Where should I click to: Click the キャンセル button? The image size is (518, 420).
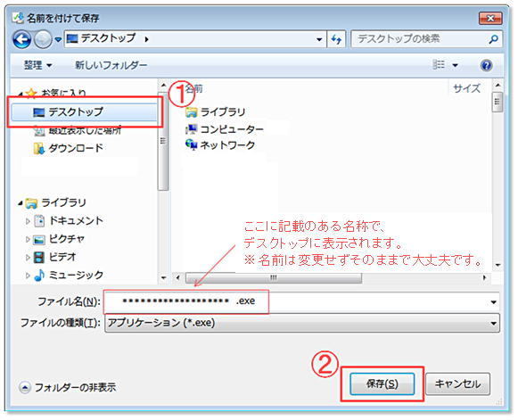[457, 384]
